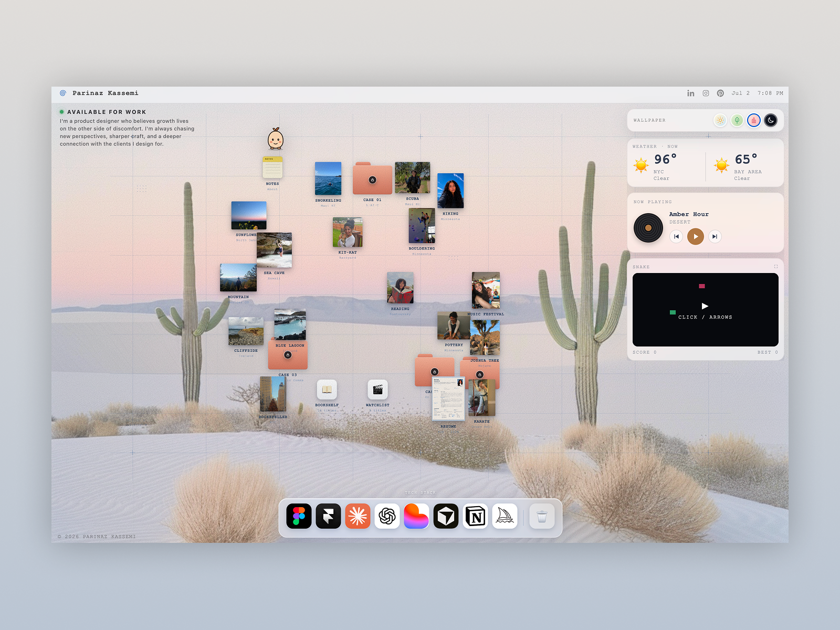Visit the Pinterest profile icon
This screenshot has height=630, width=840.
click(x=720, y=93)
